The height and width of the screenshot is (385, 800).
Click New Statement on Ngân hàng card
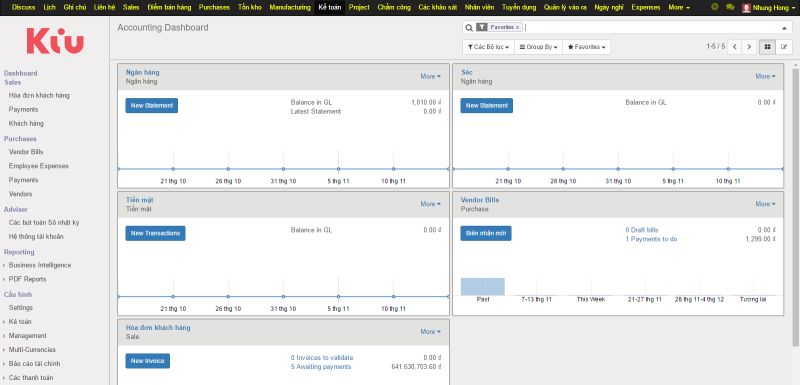click(x=152, y=106)
